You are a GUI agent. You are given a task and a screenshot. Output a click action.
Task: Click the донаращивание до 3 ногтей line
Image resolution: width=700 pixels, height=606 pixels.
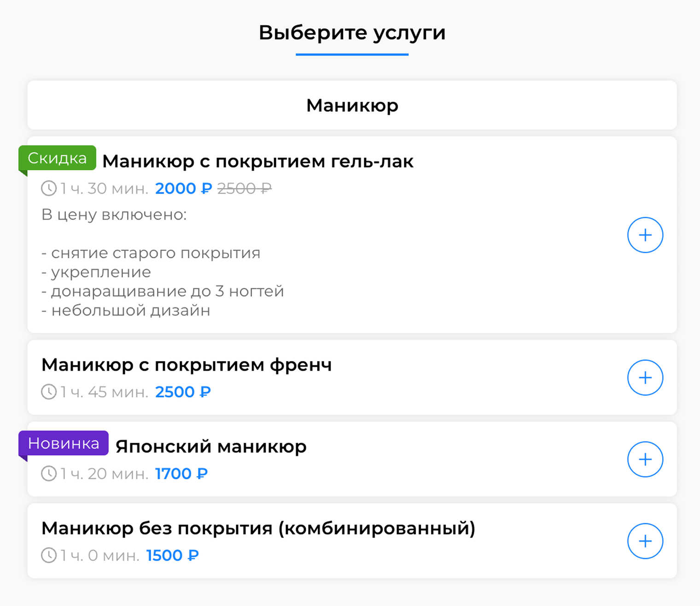click(x=163, y=291)
